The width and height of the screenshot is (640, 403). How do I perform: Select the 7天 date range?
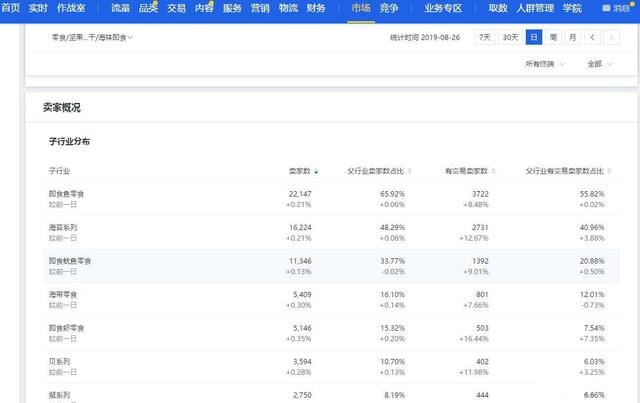(x=484, y=37)
